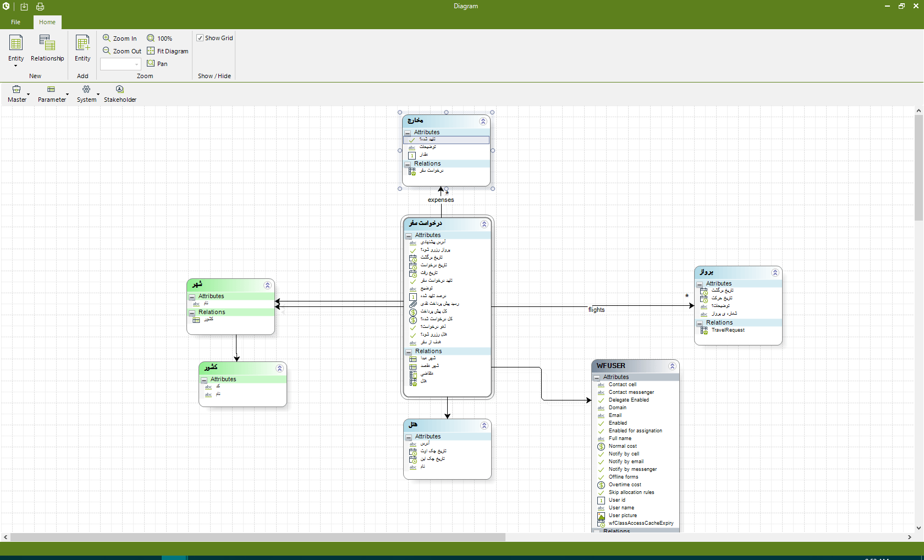Select the expenses relationship label
The image size is (924, 560).
pyautogui.click(x=441, y=200)
